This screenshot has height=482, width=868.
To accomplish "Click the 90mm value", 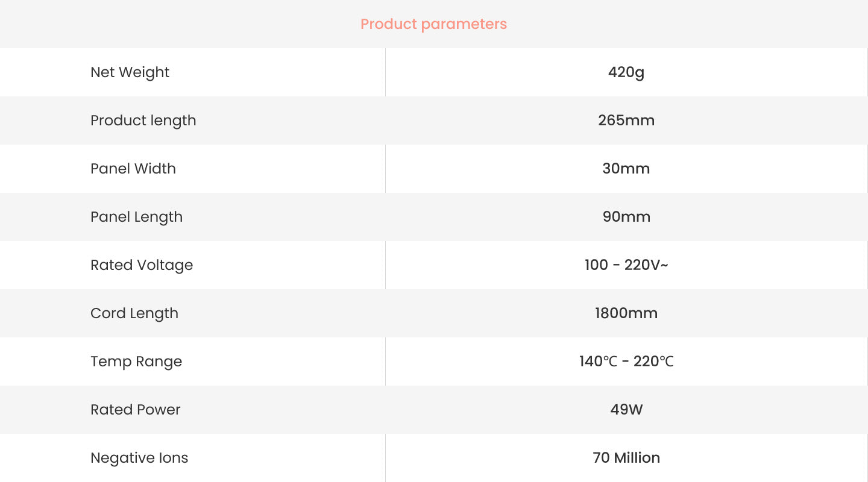I will (626, 217).
